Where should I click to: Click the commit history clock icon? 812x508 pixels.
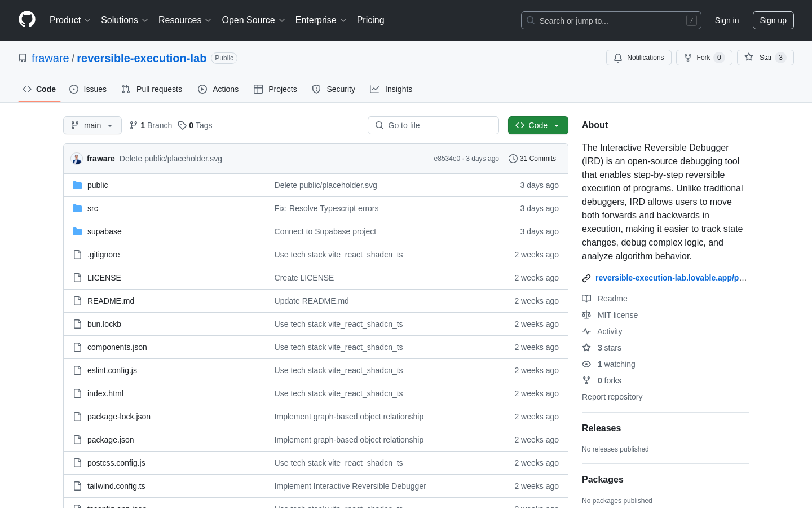coord(513,159)
